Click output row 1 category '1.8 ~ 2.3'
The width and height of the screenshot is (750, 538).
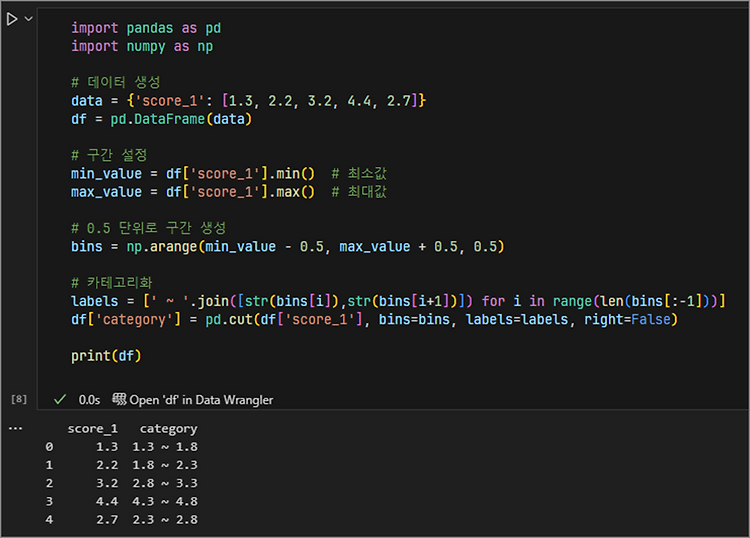click(165, 465)
